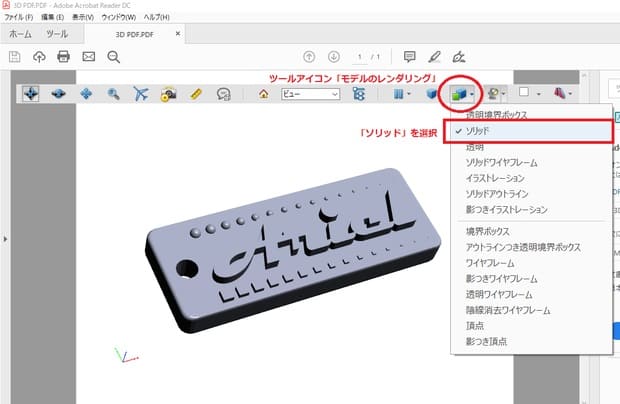This screenshot has width=620, height=404.
Task: Select the highlighter pen tool
Action: 434,57
